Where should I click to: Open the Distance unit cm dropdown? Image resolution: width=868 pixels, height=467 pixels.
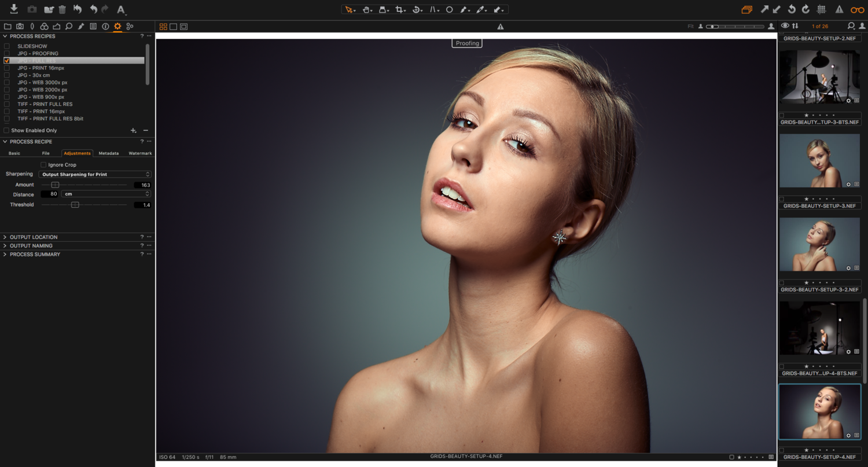[106, 194]
